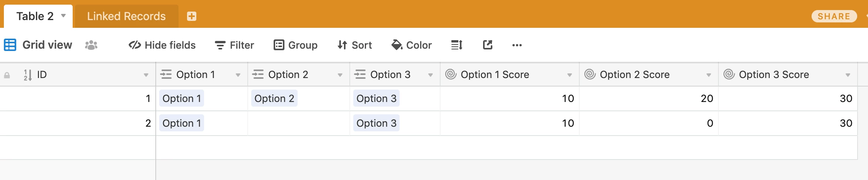The height and width of the screenshot is (180, 868).
Task: Select the empty Option 2 cell in row 2
Action: click(299, 123)
